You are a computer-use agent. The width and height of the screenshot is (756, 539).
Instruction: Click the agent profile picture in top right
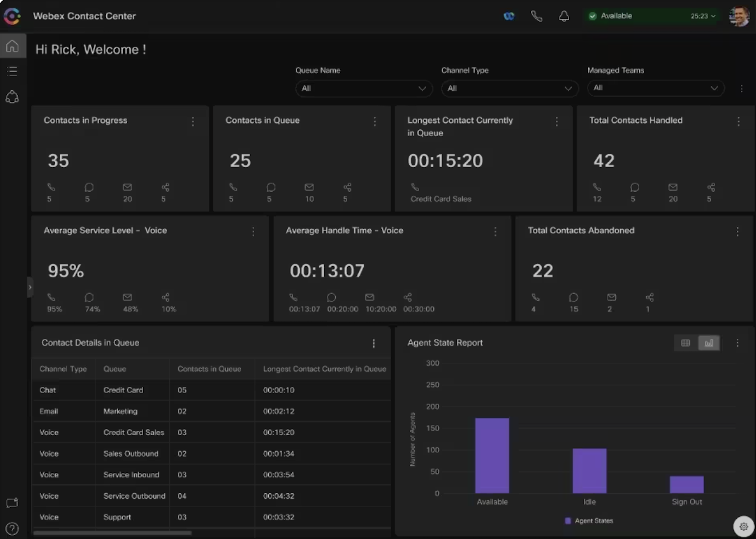[x=740, y=16]
